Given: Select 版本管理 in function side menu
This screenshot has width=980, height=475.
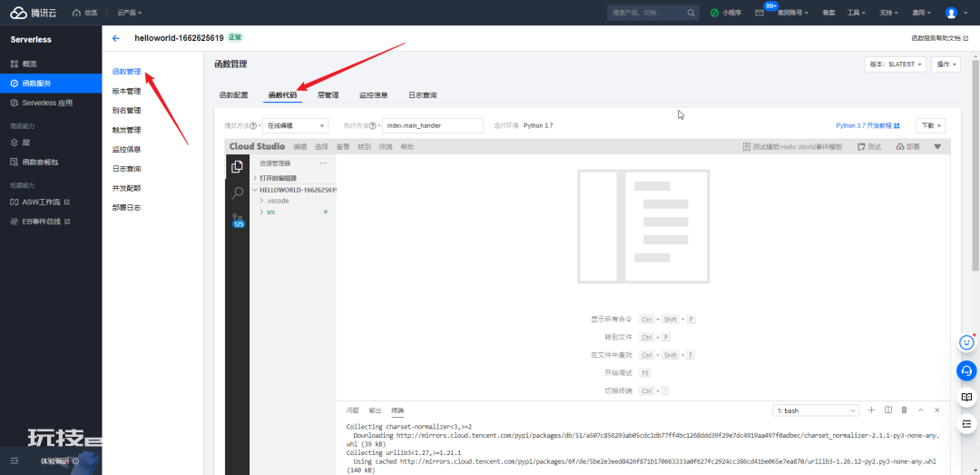Looking at the screenshot, I should point(126,91).
